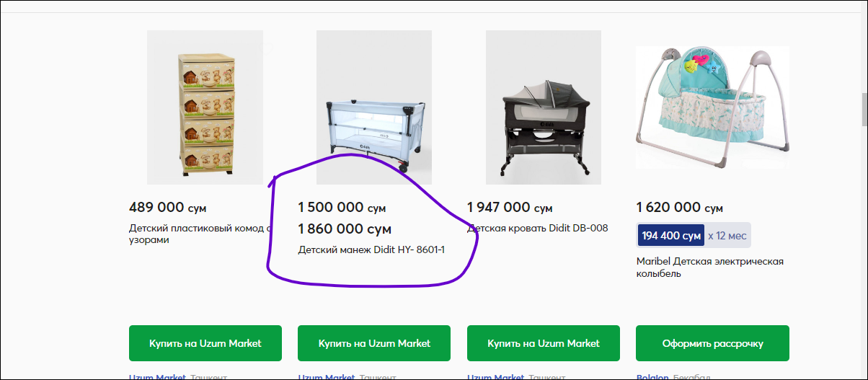The width and height of the screenshot is (868, 380).
Task: Open the Didit playpen product photo
Action: tap(374, 107)
